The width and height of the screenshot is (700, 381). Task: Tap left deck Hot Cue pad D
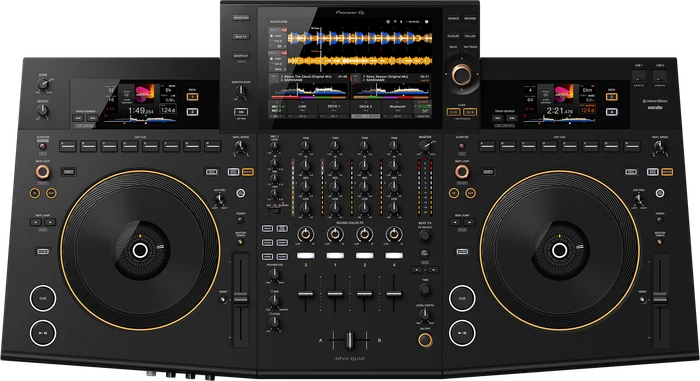[x=130, y=146]
